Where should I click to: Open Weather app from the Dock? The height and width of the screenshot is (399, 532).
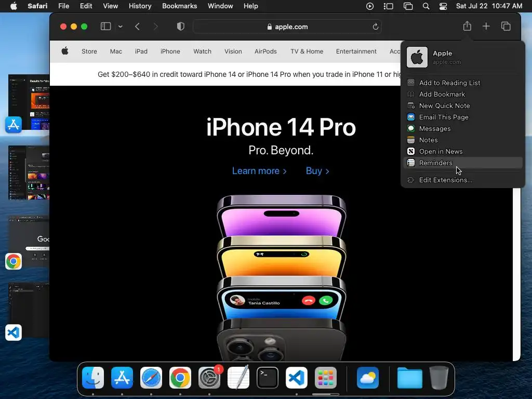tap(368, 378)
